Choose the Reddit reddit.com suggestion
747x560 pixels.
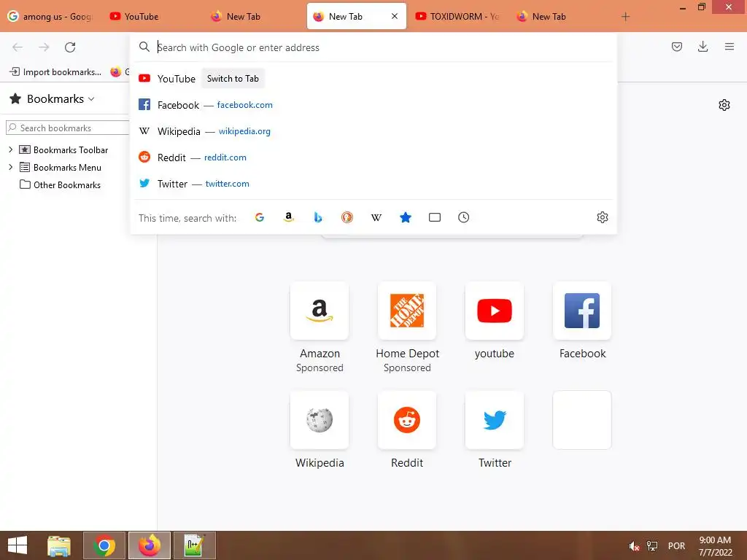point(373,157)
